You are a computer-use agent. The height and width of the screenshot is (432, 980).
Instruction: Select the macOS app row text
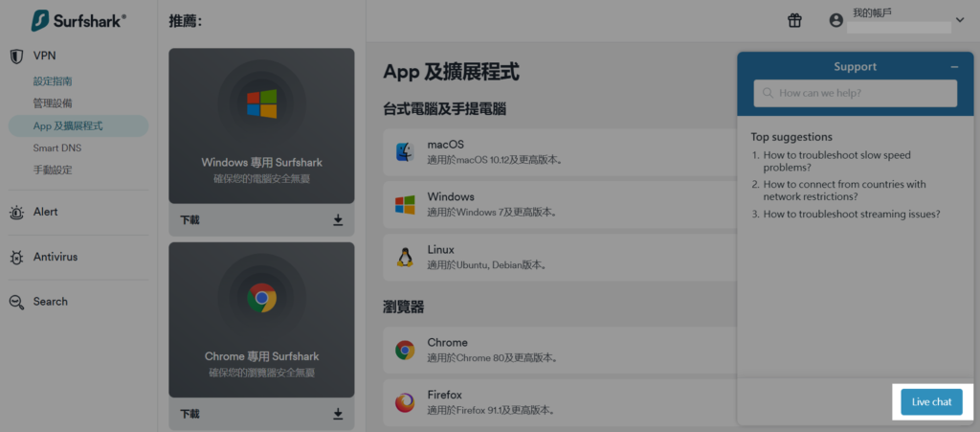click(x=495, y=152)
